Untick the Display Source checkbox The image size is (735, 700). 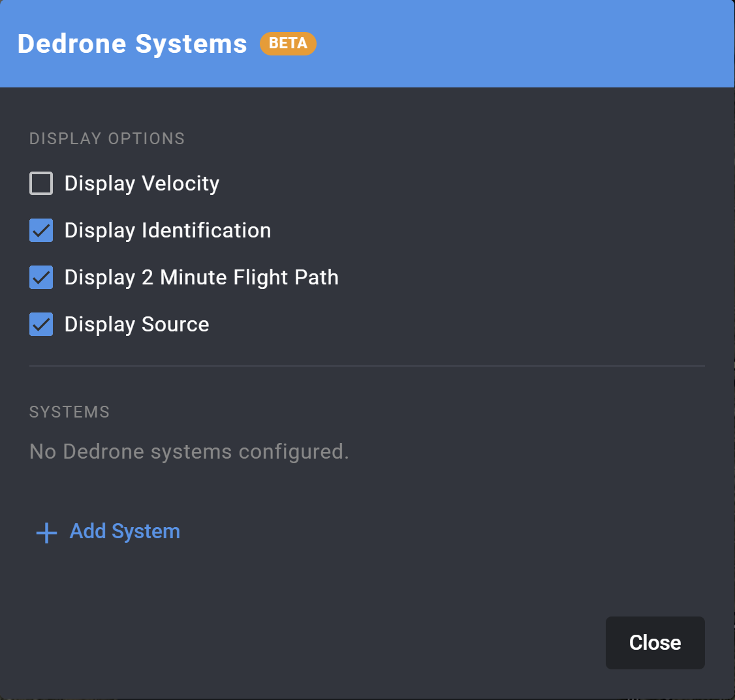[x=41, y=324]
